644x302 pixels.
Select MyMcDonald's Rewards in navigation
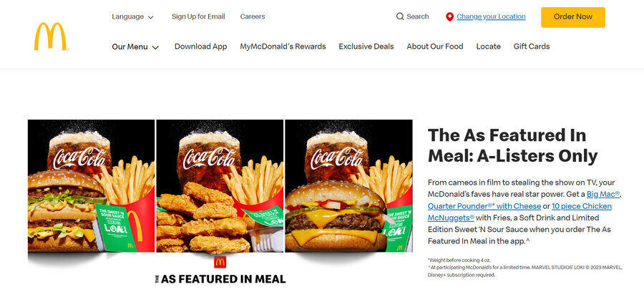(283, 47)
